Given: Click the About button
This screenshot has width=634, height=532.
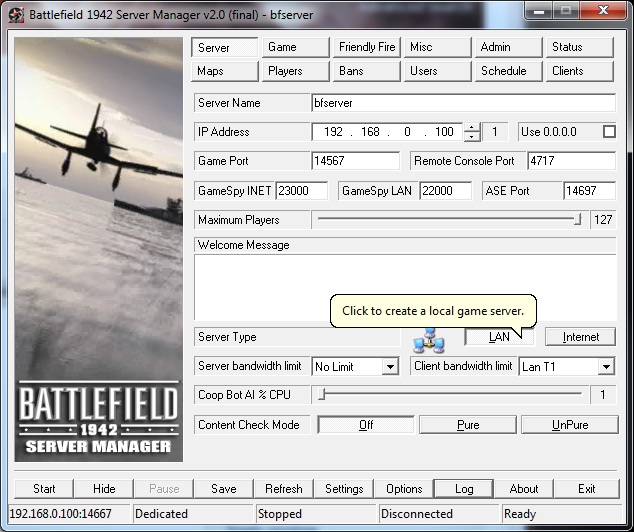Looking at the screenshot, I should tap(524, 489).
